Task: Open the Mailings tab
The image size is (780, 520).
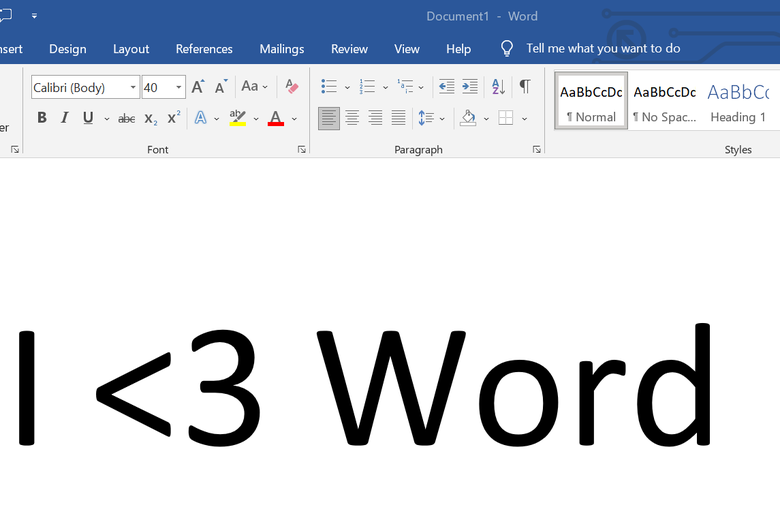Action: point(282,49)
